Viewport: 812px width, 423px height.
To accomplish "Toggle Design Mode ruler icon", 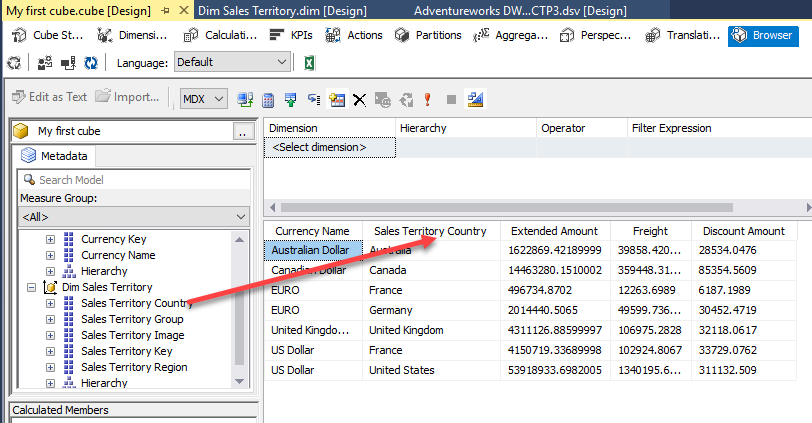I will (x=476, y=99).
